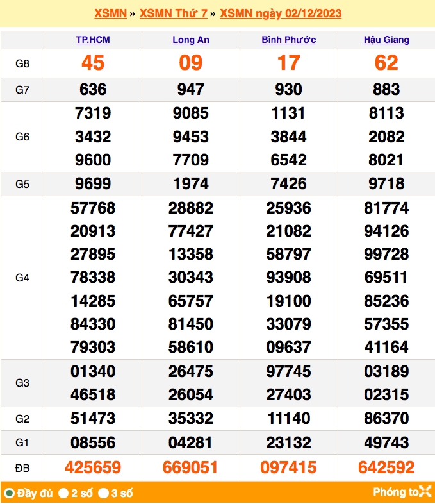The image size is (435, 504).
Task: Click G7 value 930
Action: tap(288, 89)
